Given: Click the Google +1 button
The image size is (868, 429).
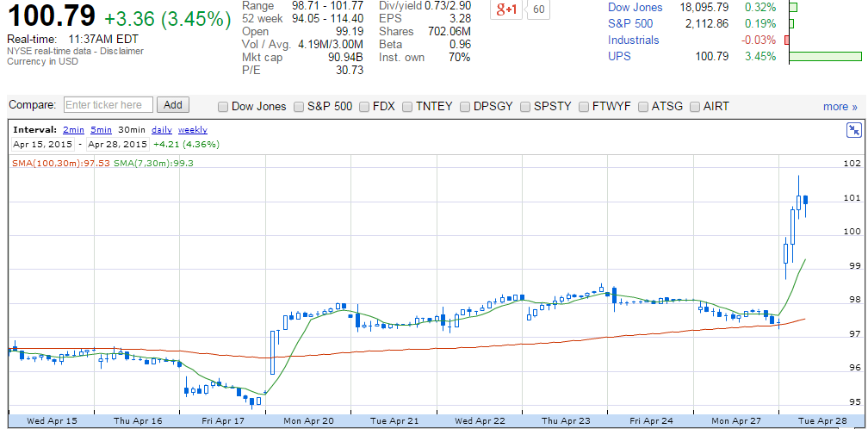Looking at the screenshot, I should pos(506,9).
